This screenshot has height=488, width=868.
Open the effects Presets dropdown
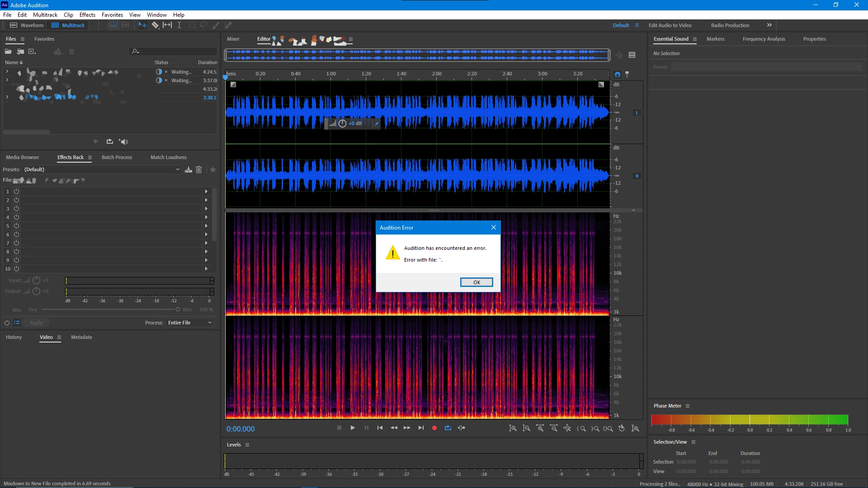pyautogui.click(x=102, y=169)
